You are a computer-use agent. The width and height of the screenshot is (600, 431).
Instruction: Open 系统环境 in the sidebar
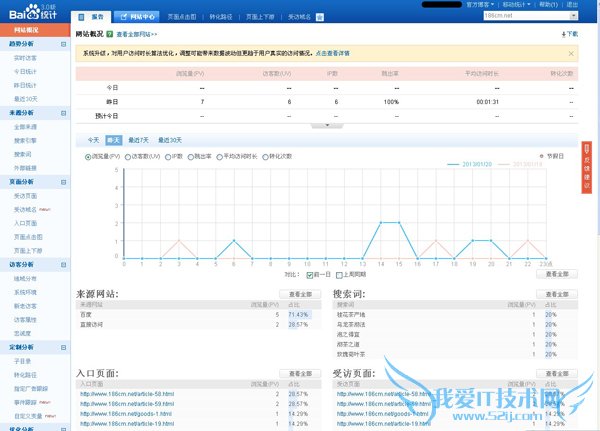point(25,292)
